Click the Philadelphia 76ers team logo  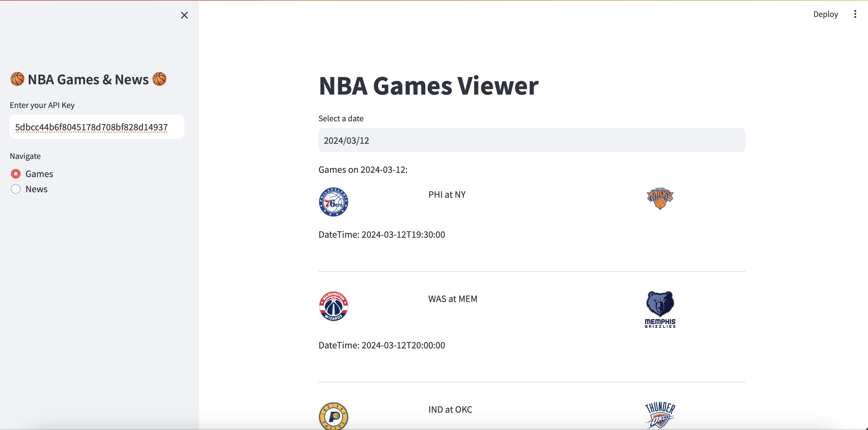333,202
